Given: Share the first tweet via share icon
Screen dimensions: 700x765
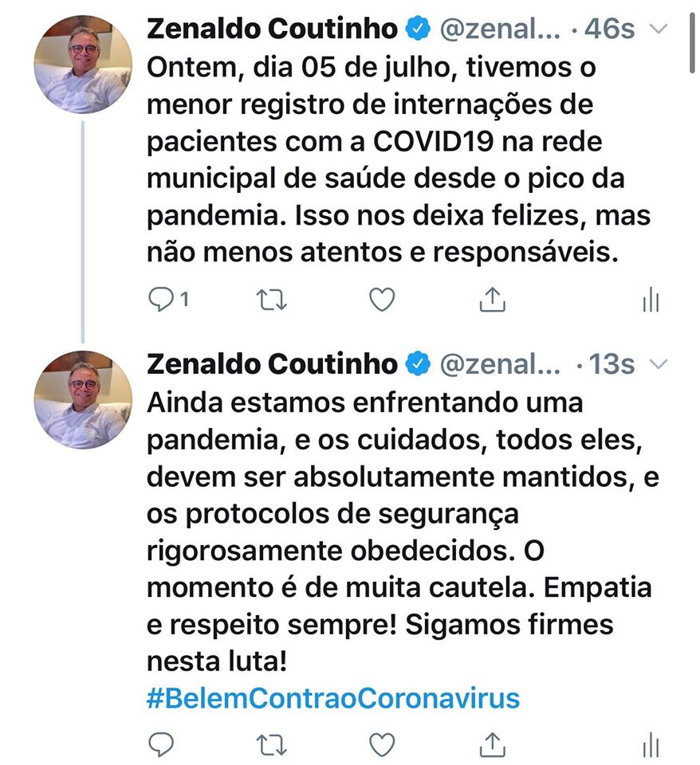Looking at the screenshot, I should tap(493, 300).
